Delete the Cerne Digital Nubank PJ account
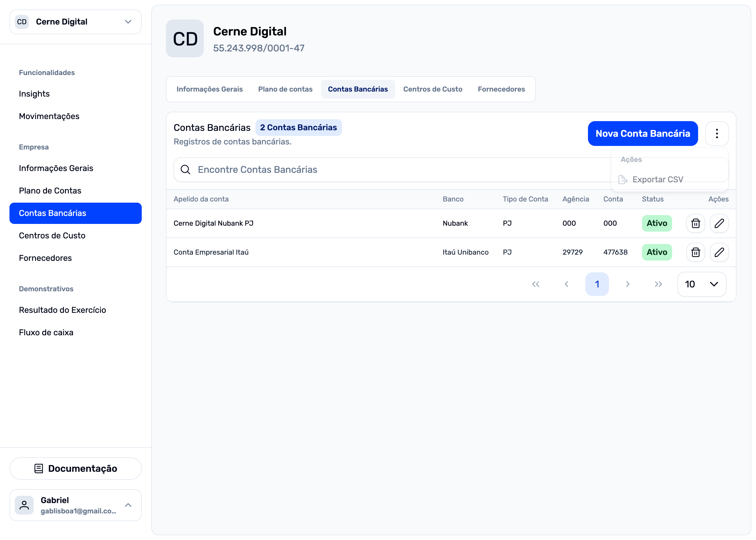Image resolution: width=756 pixels, height=540 pixels. click(x=695, y=223)
